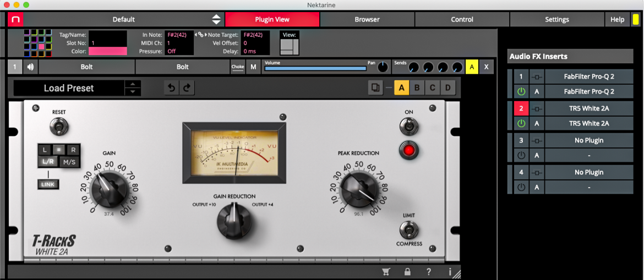Viewport: 644px width, 280px height.
Task: Click the Nektar logo icon
Action: 15,19
